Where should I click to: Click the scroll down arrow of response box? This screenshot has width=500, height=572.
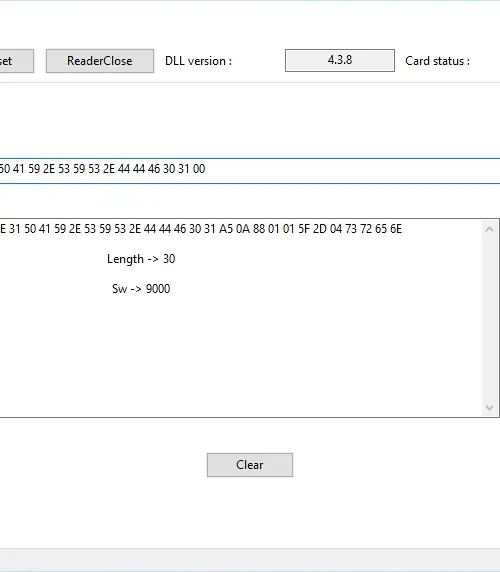tap(489, 407)
